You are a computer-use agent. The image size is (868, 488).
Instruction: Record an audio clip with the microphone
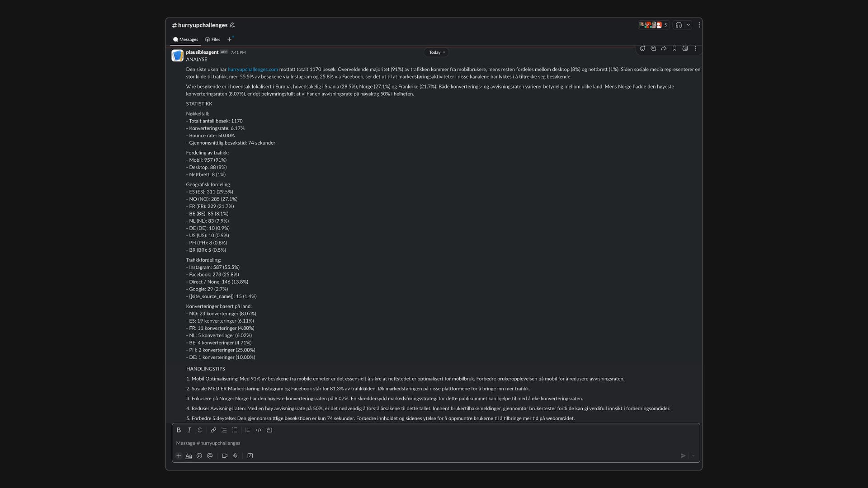236,456
